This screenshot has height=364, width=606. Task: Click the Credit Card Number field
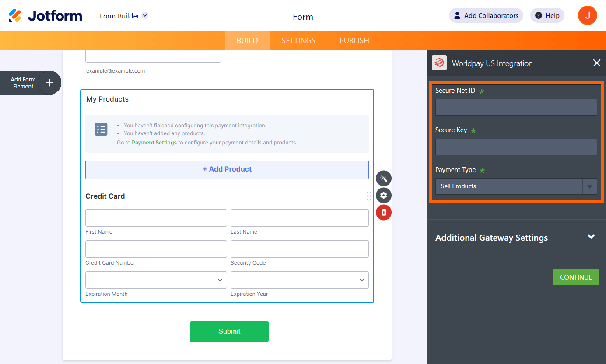click(156, 249)
